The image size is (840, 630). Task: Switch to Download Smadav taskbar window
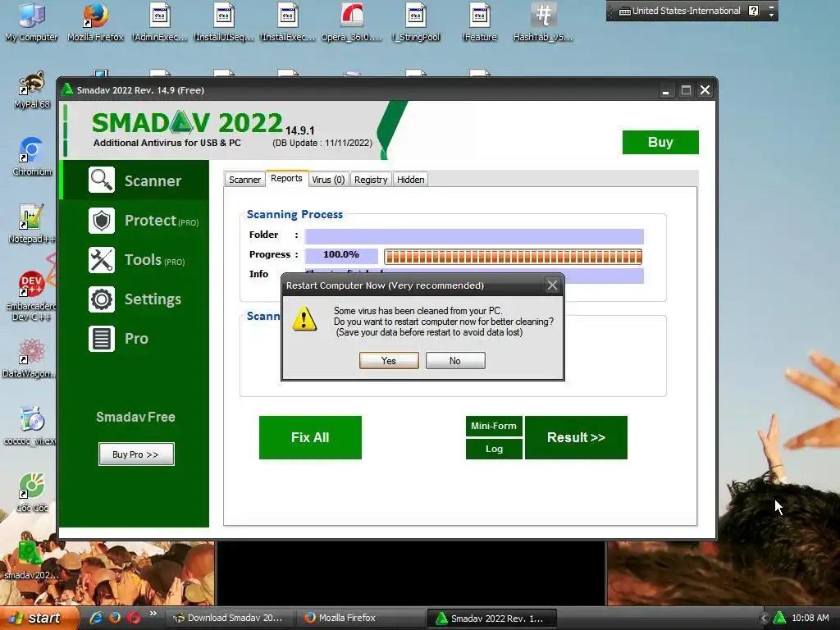coord(229,618)
